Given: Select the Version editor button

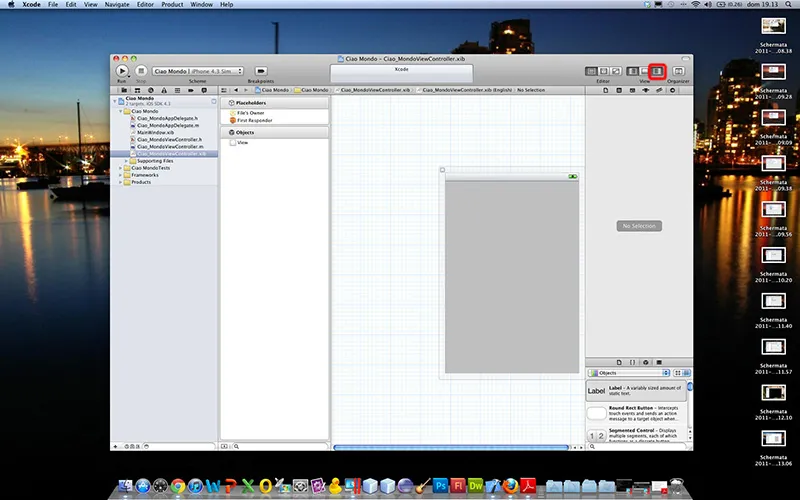Looking at the screenshot, I should point(616,71).
